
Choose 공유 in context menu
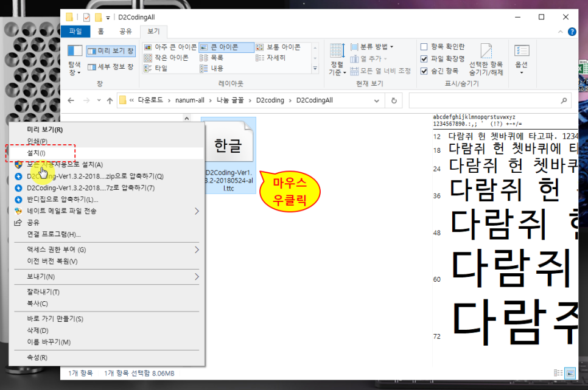point(107,223)
